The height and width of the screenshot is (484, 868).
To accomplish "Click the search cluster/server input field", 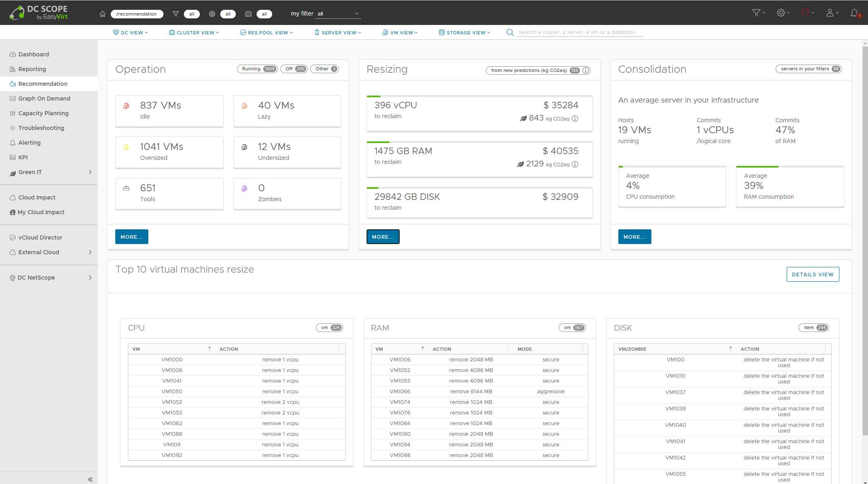I will (x=580, y=32).
